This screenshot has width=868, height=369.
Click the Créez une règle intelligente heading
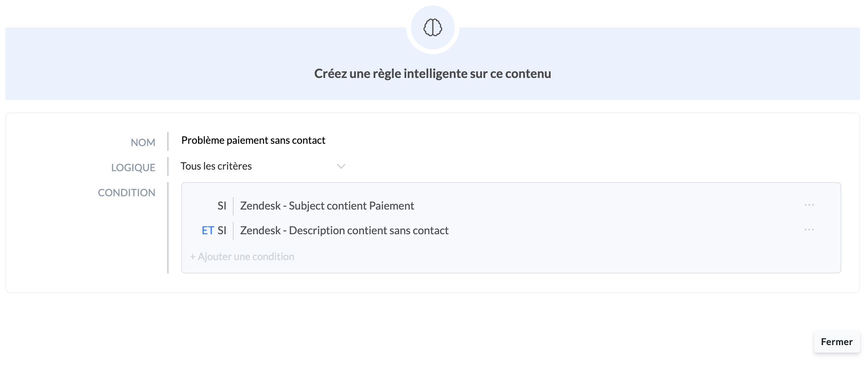tap(432, 74)
